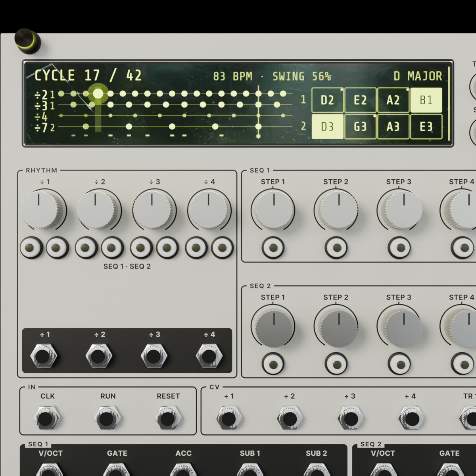The height and width of the screenshot is (476, 476).
Task: Click the RUN input jack
Action: pyautogui.click(x=107, y=418)
